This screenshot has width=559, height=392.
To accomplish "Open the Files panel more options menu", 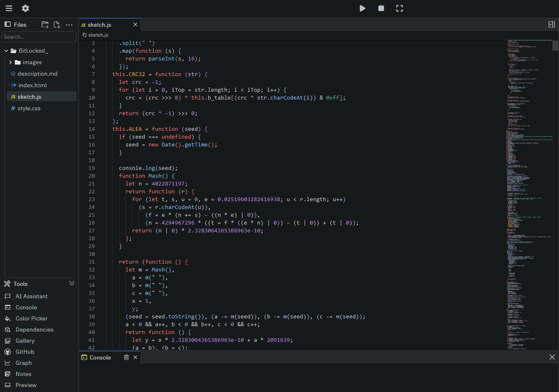I will pyautogui.click(x=69, y=25).
